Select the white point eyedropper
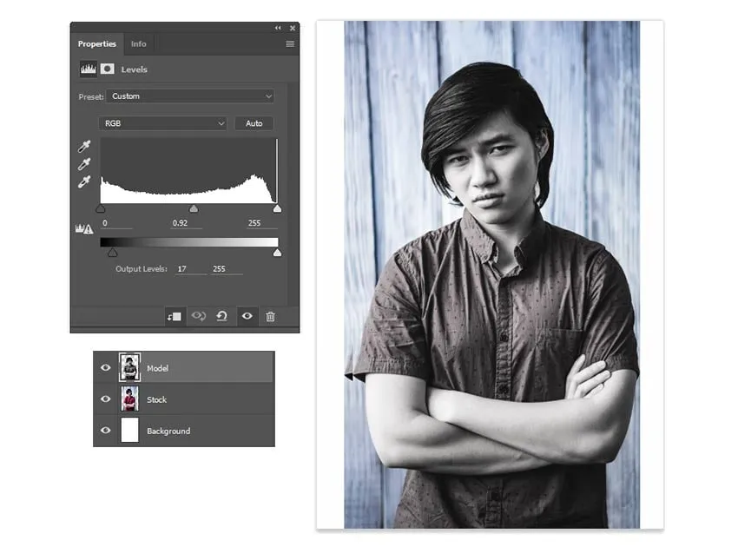This screenshot has width=738, height=560. [84, 182]
